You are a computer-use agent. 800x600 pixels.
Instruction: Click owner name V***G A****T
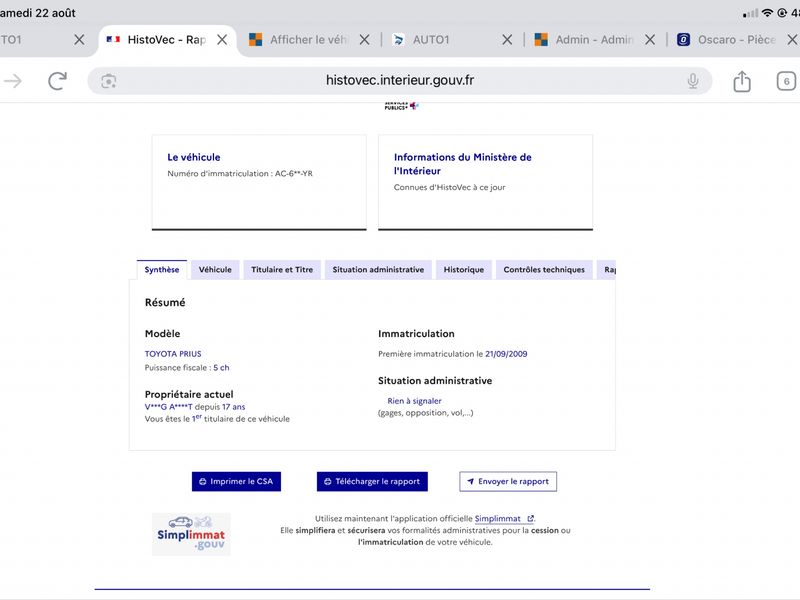(x=169, y=407)
